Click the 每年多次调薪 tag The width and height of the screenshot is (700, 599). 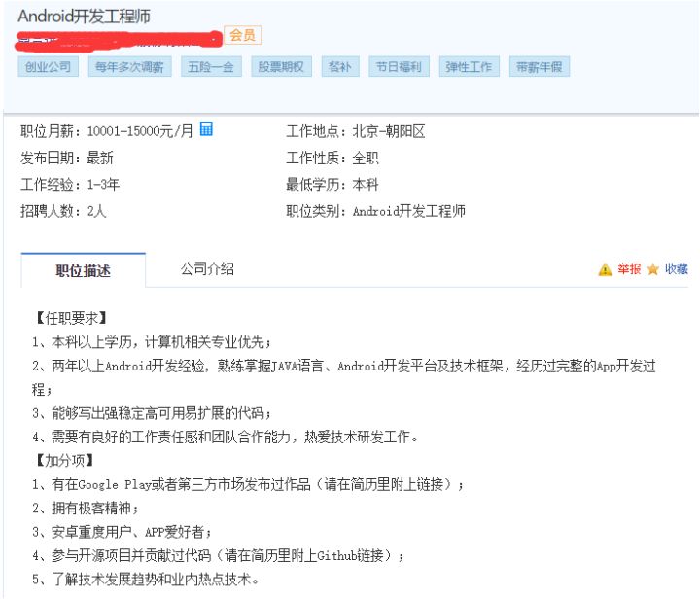click(129, 67)
